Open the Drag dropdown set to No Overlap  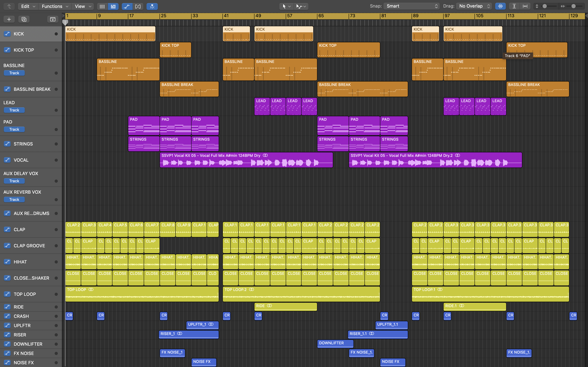click(x=474, y=6)
